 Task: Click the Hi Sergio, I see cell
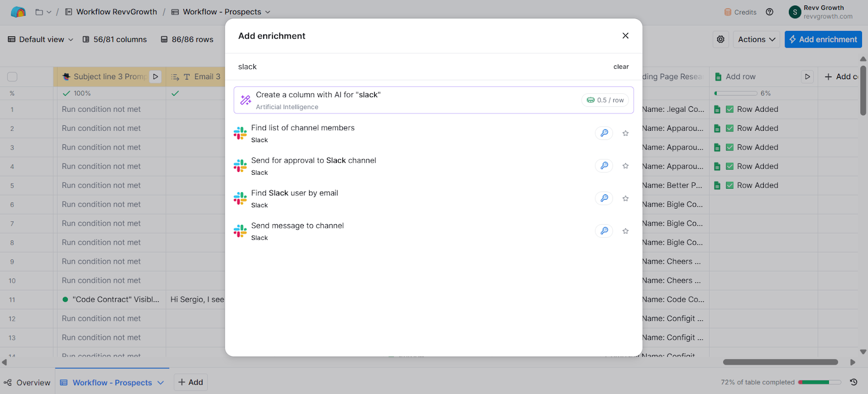coord(196,299)
